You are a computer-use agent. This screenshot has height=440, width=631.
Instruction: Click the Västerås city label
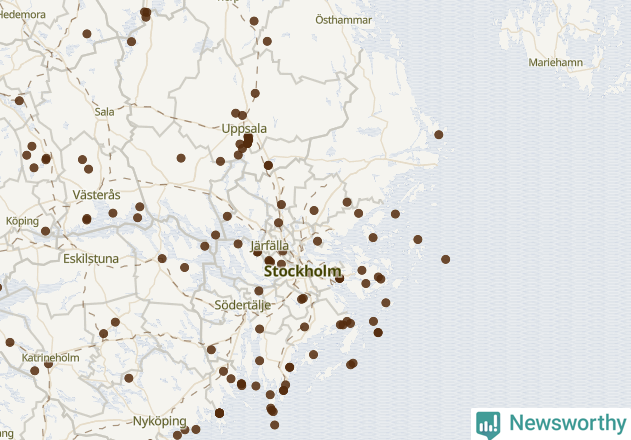pos(96,195)
